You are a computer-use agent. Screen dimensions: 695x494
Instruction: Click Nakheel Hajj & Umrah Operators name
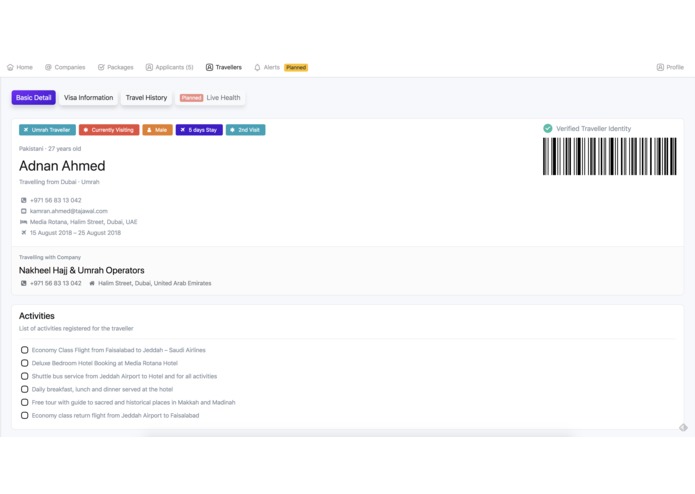pyautogui.click(x=82, y=270)
